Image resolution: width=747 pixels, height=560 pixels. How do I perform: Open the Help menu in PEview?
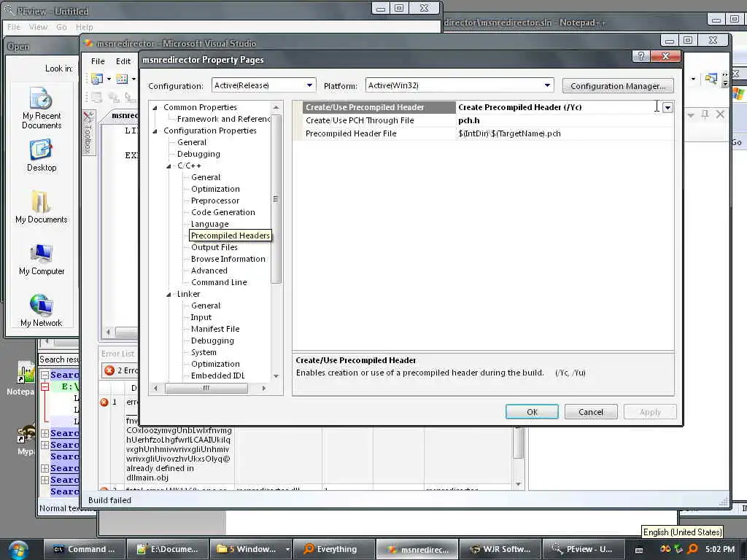click(x=85, y=27)
